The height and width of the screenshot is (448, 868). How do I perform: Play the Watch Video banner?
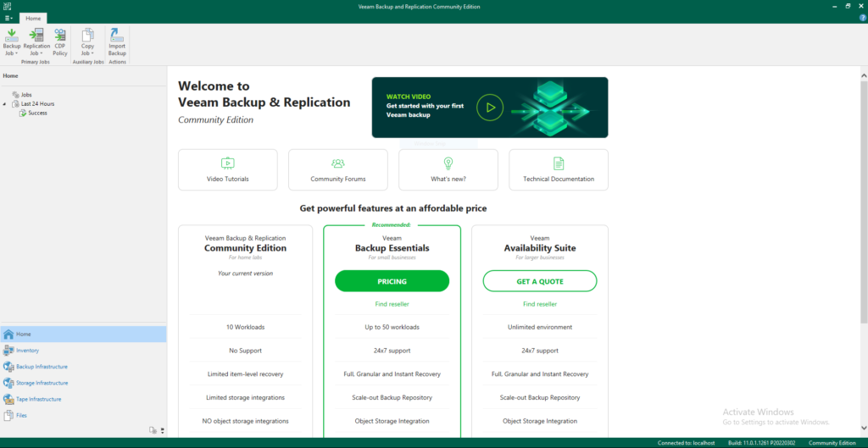(490, 108)
